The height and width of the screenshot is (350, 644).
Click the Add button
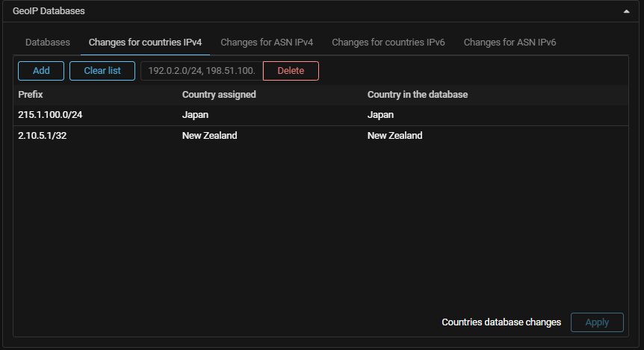[x=41, y=71]
